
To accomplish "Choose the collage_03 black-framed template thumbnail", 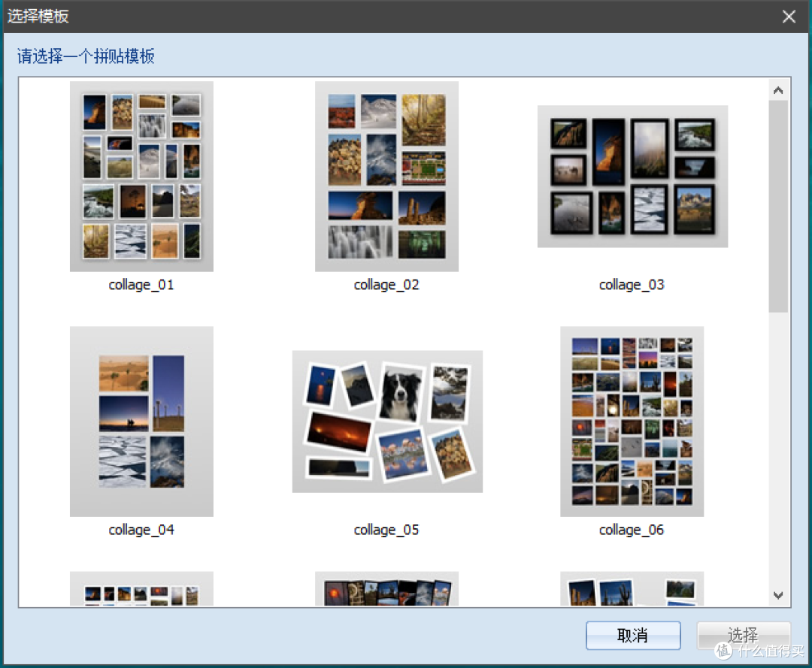I will [x=632, y=177].
